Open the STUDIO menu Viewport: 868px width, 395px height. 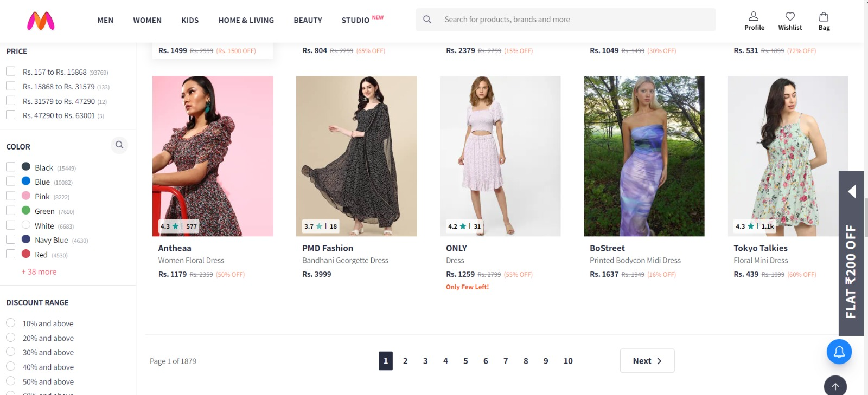(x=355, y=21)
